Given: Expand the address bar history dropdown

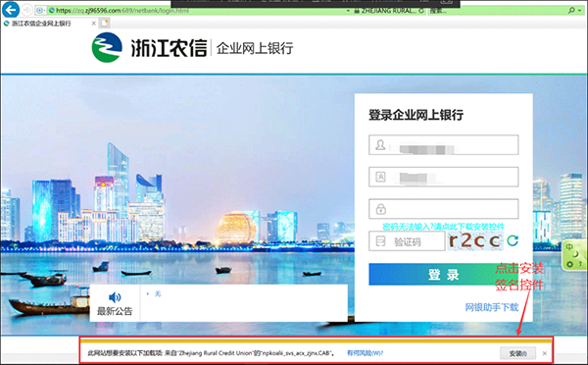Looking at the screenshot, I should (348, 11).
